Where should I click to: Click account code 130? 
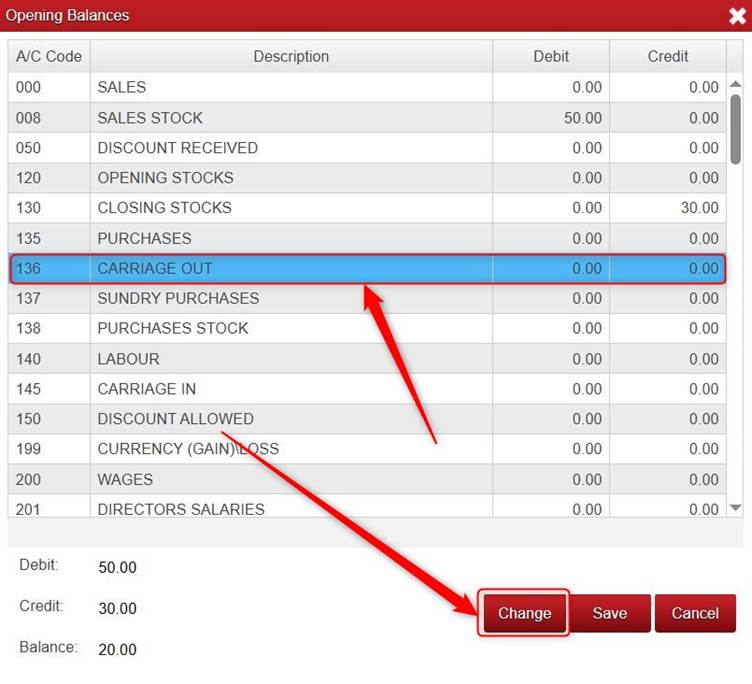28,208
